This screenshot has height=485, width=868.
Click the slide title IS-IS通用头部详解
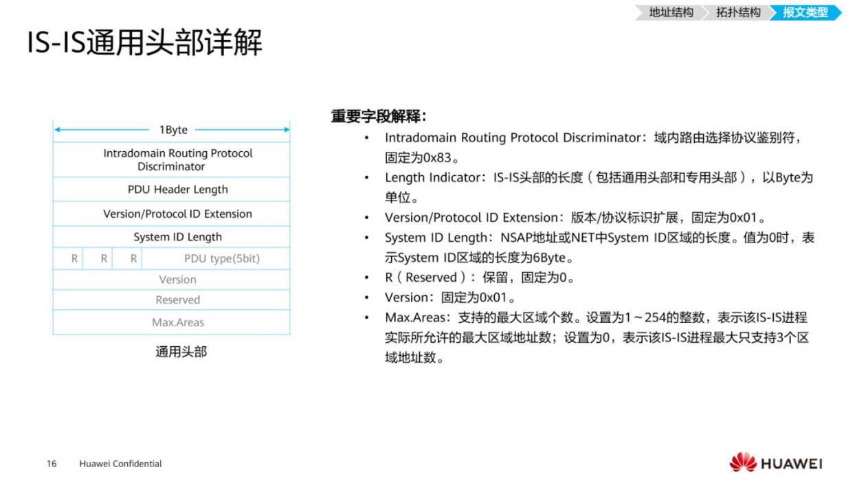[145, 43]
